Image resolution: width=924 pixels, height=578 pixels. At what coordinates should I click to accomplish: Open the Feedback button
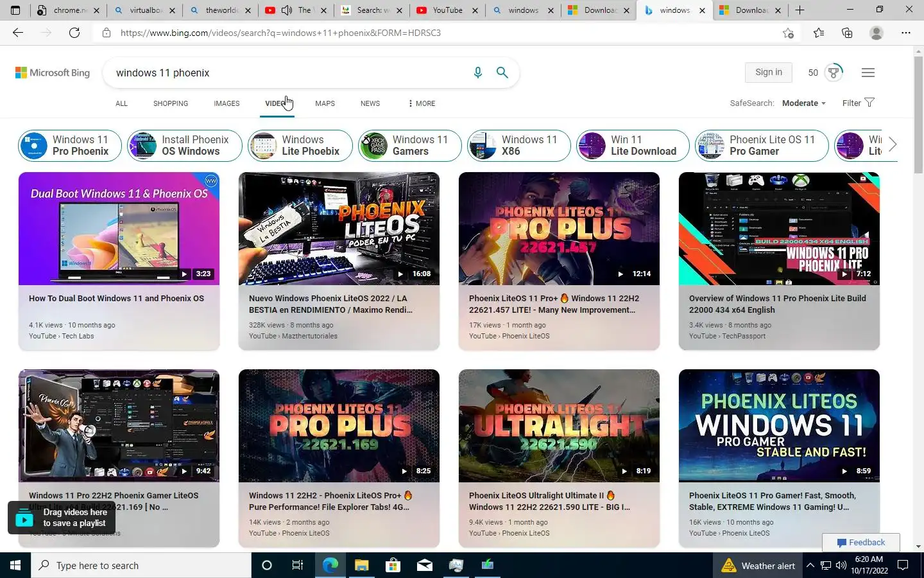[x=861, y=542]
